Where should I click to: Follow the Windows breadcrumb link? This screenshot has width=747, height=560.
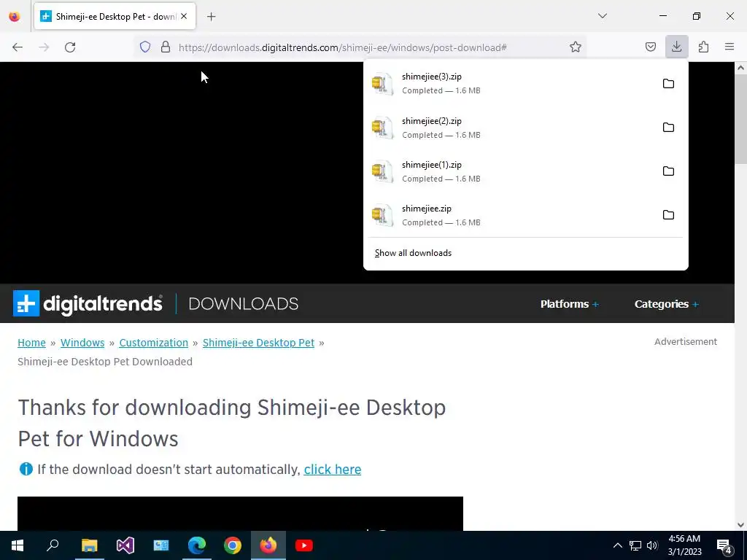pyautogui.click(x=82, y=343)
